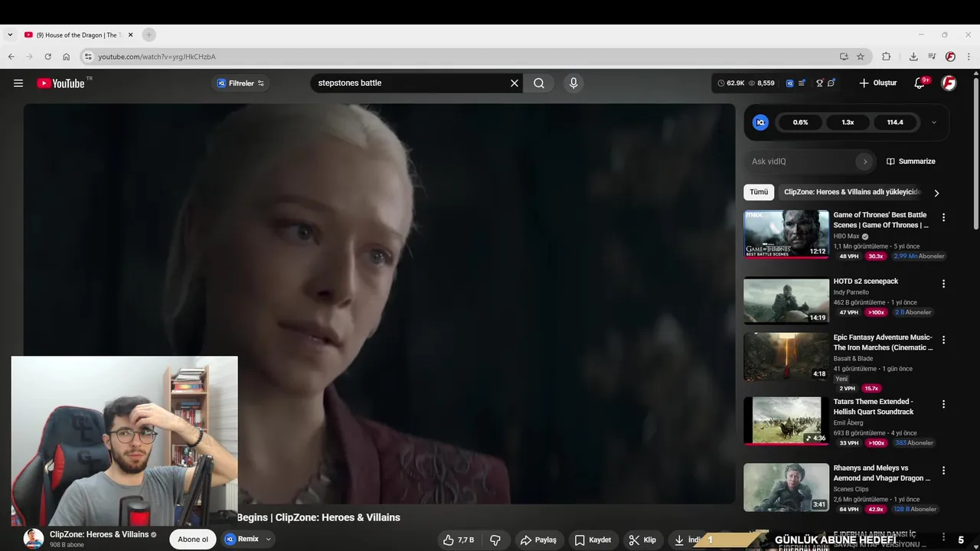Click the Summarize button
Viewport: 980px width, 551px height.
(x=911, y=161)
